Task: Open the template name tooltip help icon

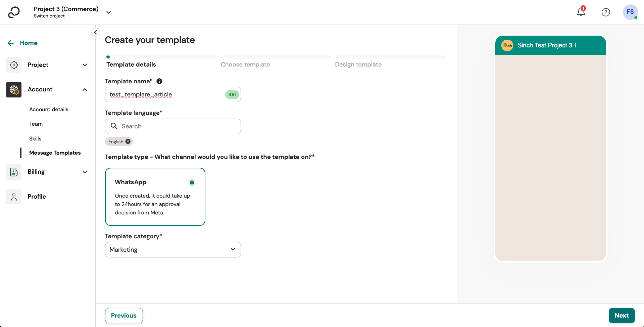Action: click(x=159, y=81)
